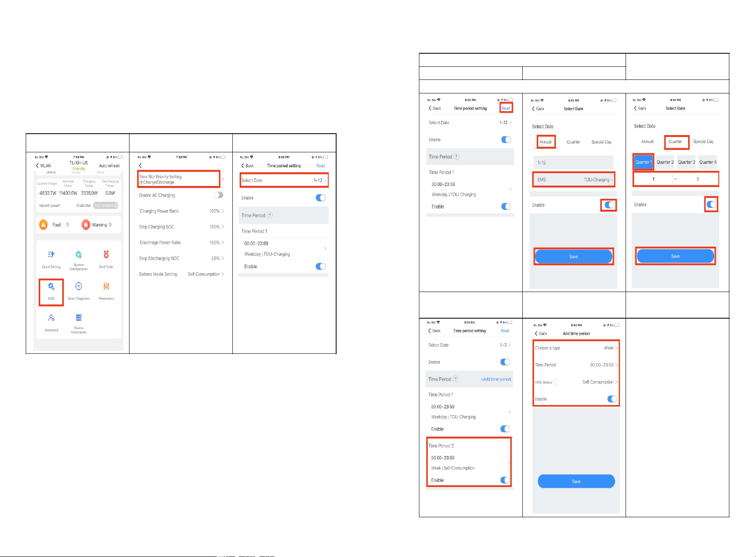Select Quarter tab above Quarter 1-4 buttons

click(x=675, y=142)
